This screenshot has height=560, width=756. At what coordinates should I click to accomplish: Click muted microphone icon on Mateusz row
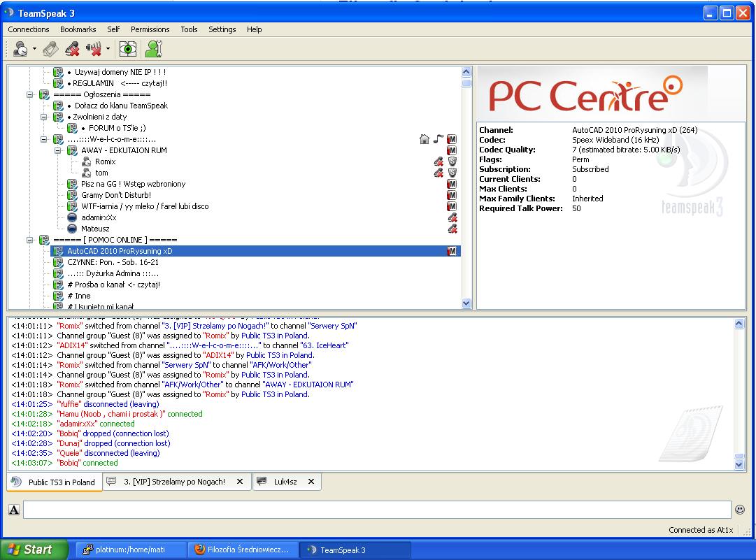click(452, 229)
